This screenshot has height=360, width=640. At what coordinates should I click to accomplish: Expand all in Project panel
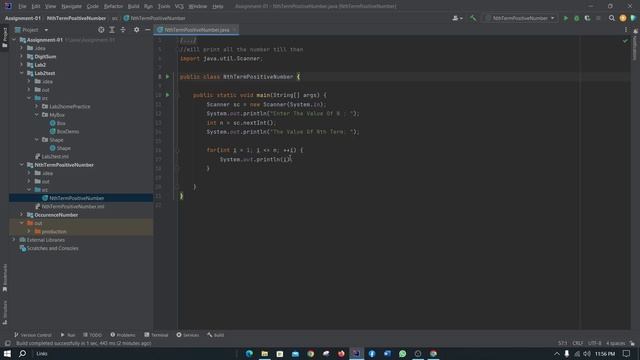click(x=112, y=30)
